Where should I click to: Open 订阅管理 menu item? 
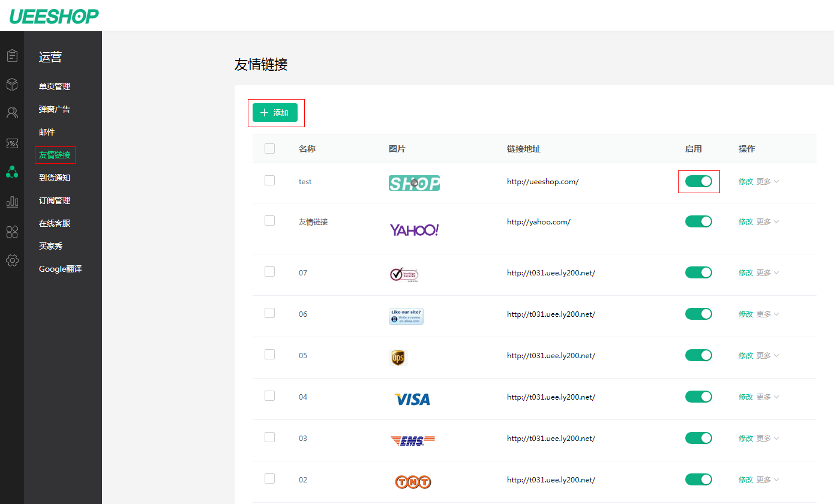point(55,200)
